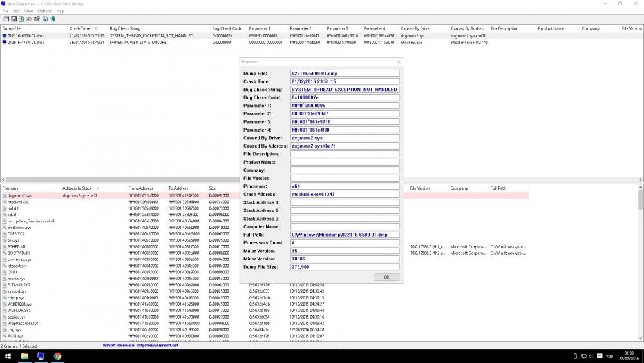Click OK in the Properties dialog
The image size is (644, 363).
386,277
